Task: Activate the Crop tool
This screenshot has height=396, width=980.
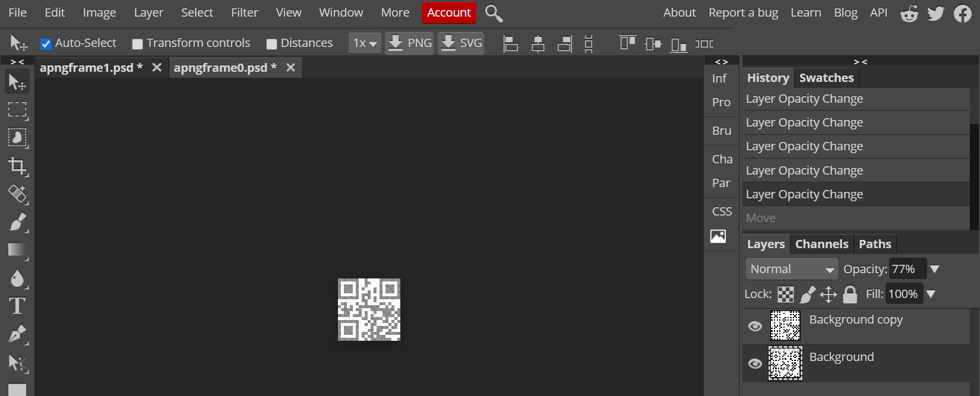Action: (x=17, y=166)
